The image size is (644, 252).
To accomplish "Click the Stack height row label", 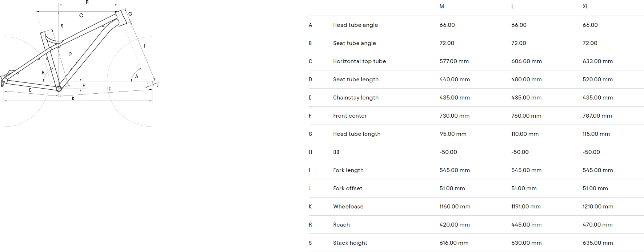I will (x=350, y=243).
